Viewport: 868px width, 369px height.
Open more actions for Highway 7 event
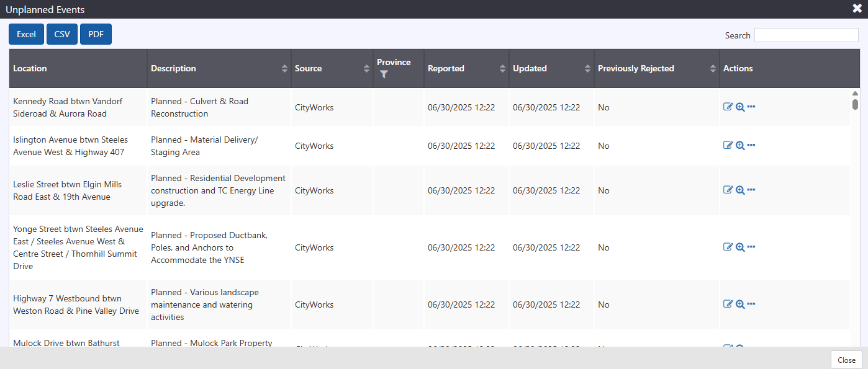pyautogui.click(x=751, y=304)
